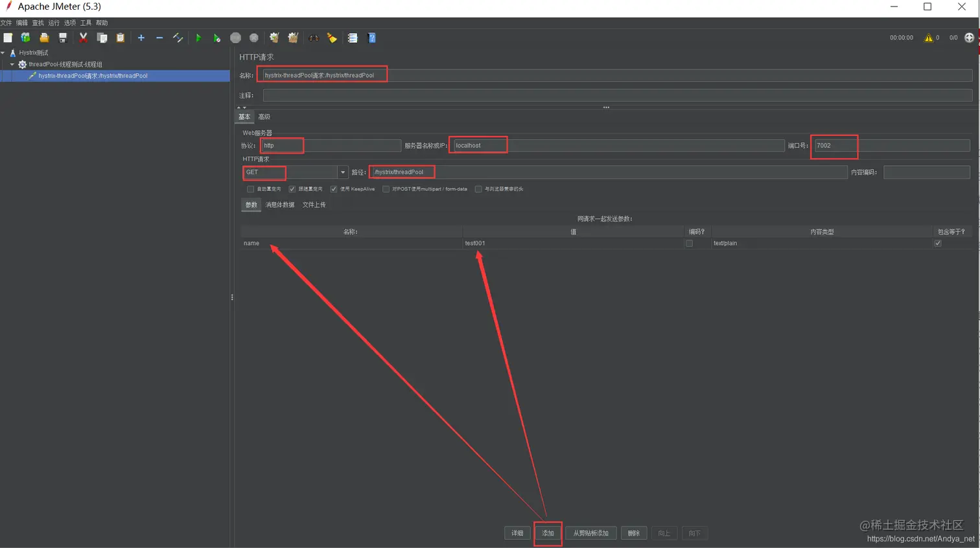980x548 pixels.
Task: Click the 详细 button
Action: [x=517, y=533]
